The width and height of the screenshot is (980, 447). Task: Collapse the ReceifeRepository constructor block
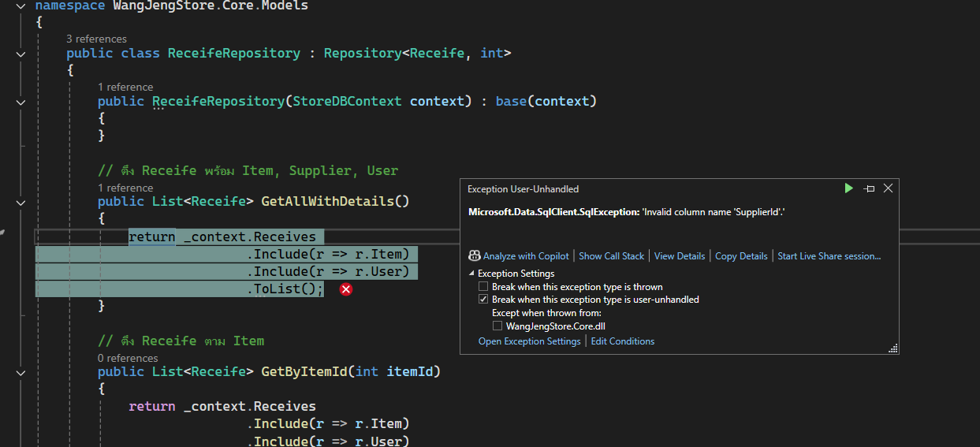click(21, 102)
